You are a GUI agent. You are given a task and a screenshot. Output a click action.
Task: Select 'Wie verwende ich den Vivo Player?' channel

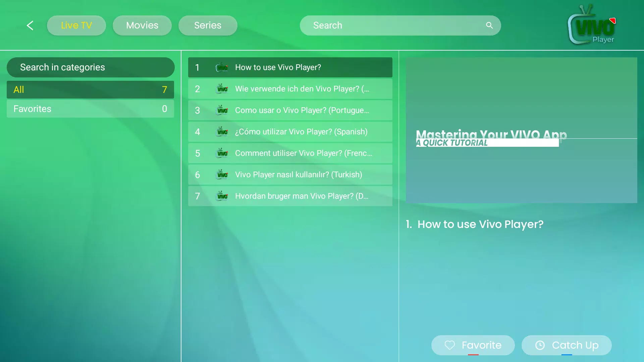pyautogui.click(x=290, y=89)
